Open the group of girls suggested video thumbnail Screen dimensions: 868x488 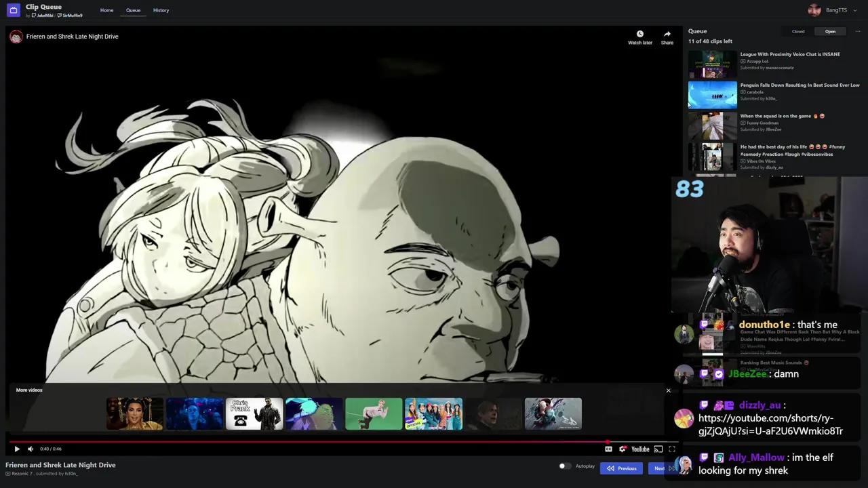[x=433, y=414]
